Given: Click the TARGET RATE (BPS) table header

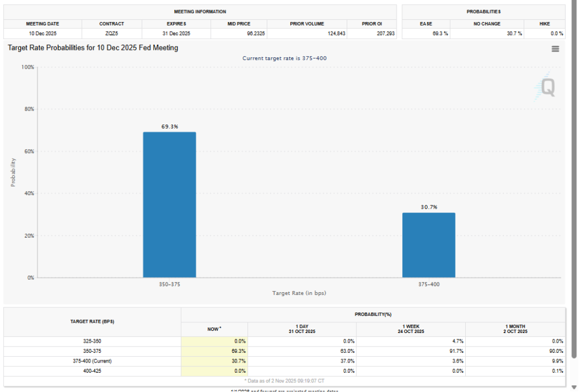Looking at the screenshot, I should point(92,322).
